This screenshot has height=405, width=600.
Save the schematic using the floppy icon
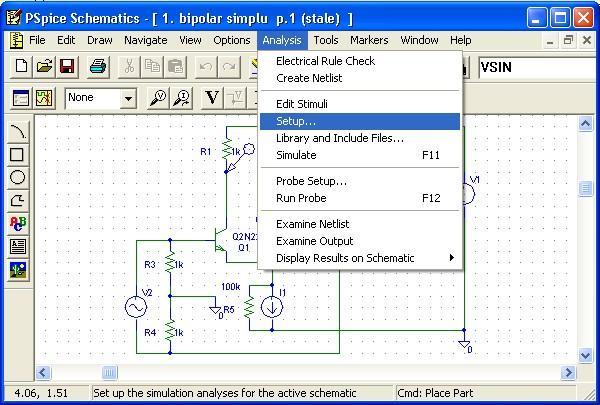coord(67,67)
